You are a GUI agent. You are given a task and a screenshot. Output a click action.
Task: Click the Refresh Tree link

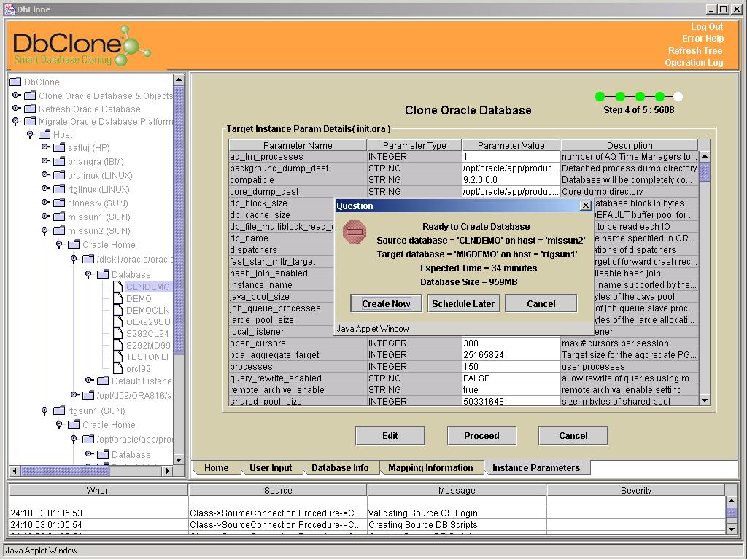pos(695,50)
